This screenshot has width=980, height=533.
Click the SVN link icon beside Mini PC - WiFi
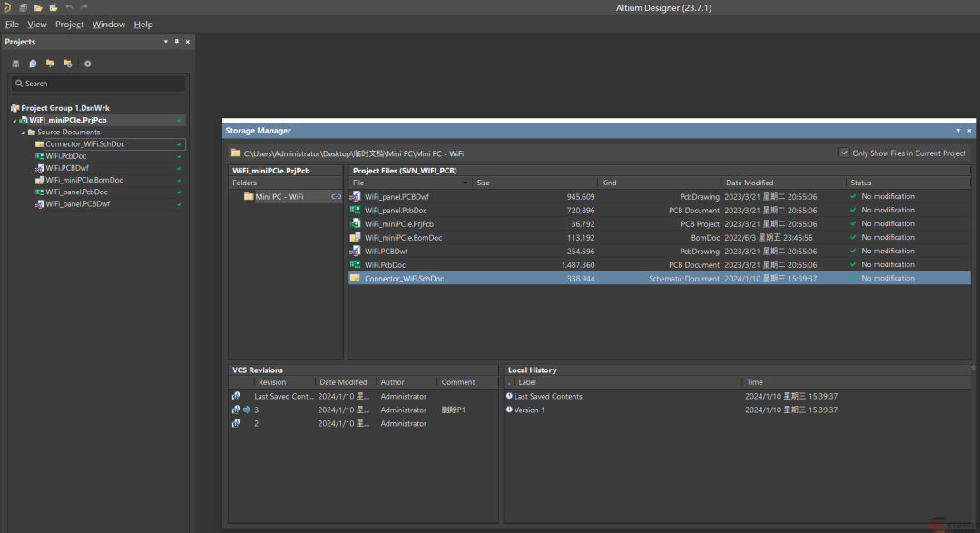336,197
